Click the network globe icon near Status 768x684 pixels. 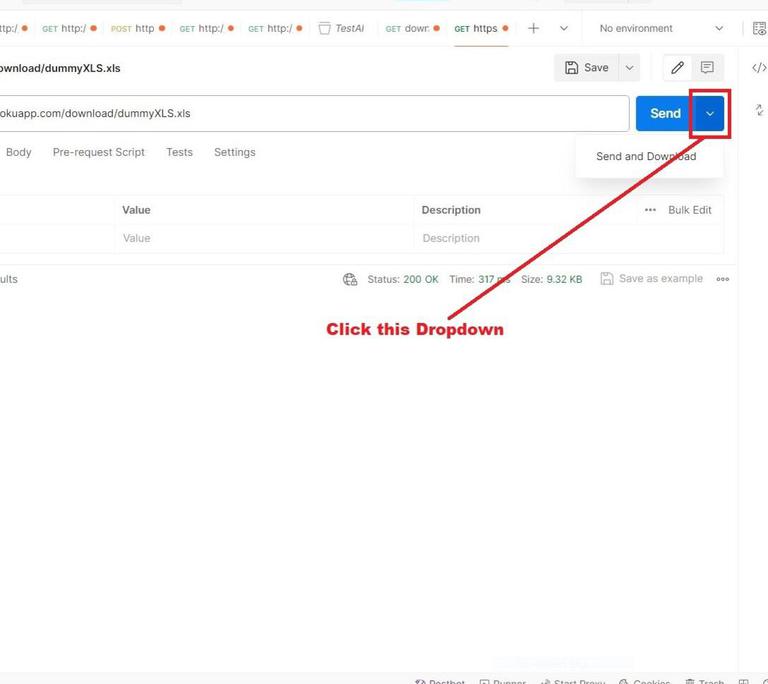click(350, 279)
